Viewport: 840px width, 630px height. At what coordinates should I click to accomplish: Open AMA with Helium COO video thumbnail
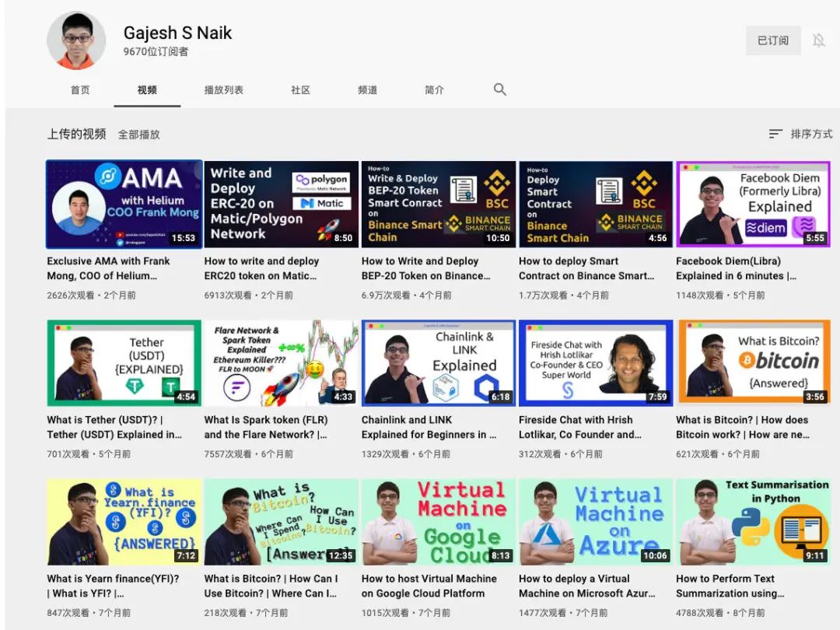tap(124, 204)
